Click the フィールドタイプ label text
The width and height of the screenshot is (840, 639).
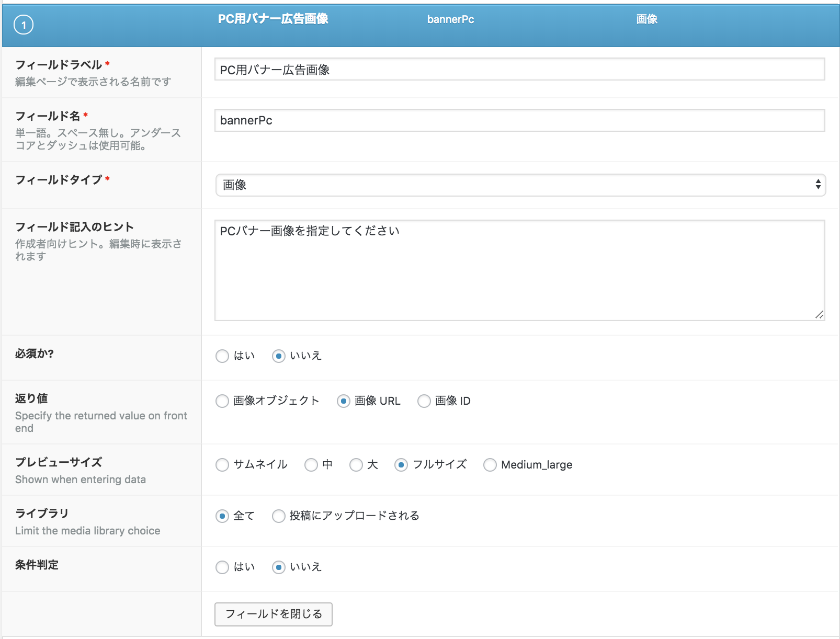(x=59, y=180)
